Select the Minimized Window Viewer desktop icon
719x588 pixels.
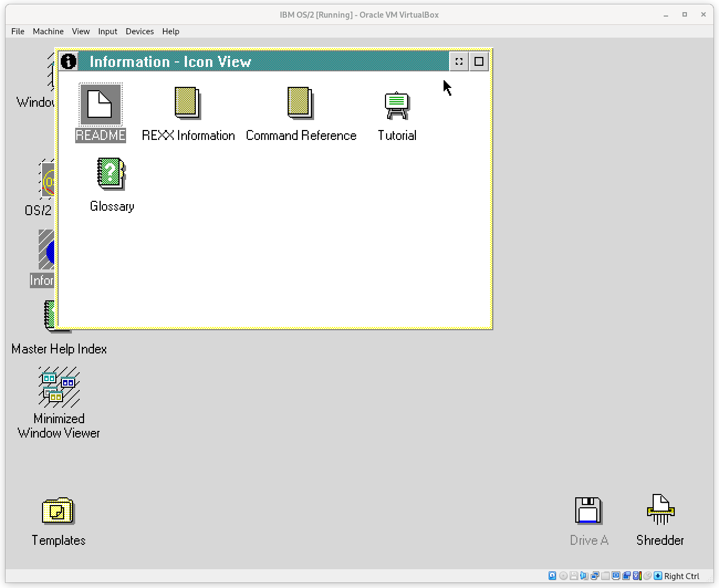pyautogui.click(x=59, y=387)
